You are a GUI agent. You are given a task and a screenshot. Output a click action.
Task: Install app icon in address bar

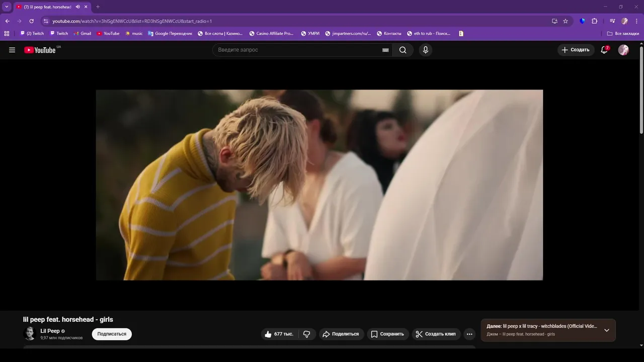(554, 21)
